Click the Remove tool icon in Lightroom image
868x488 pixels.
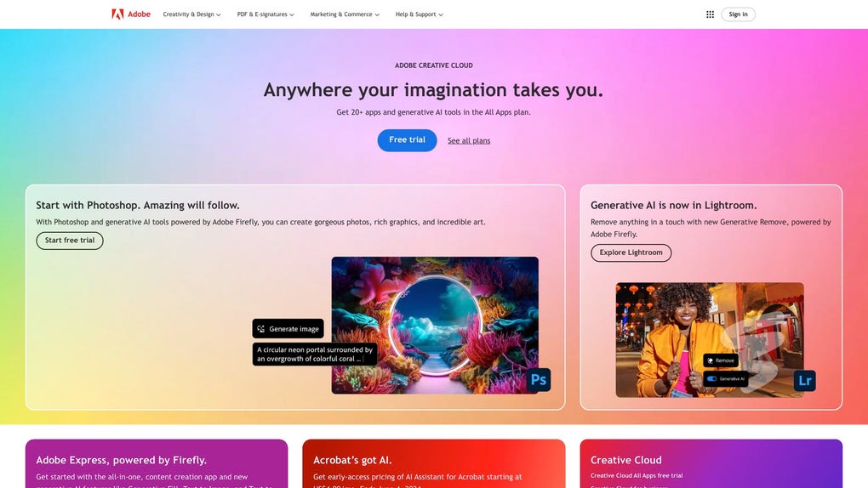point(711,360)
